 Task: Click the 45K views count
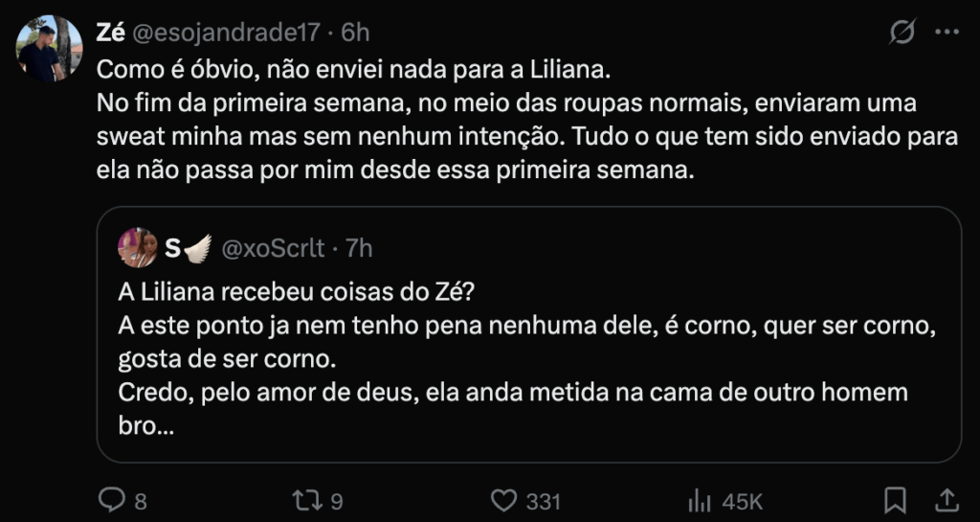(x=741, y=501)
